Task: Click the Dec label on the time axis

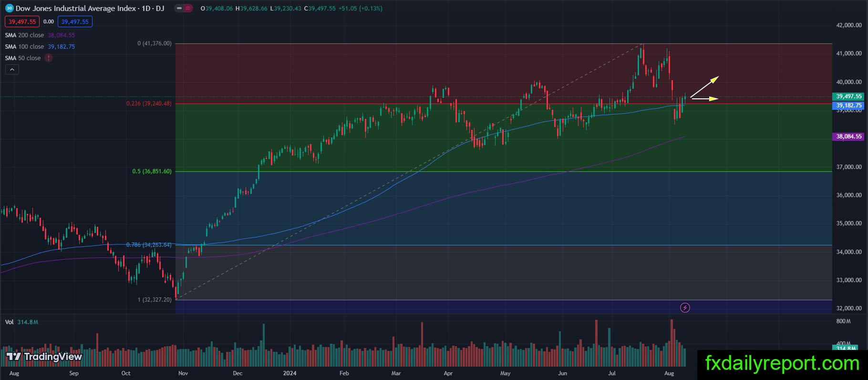Action: [238, 373]
